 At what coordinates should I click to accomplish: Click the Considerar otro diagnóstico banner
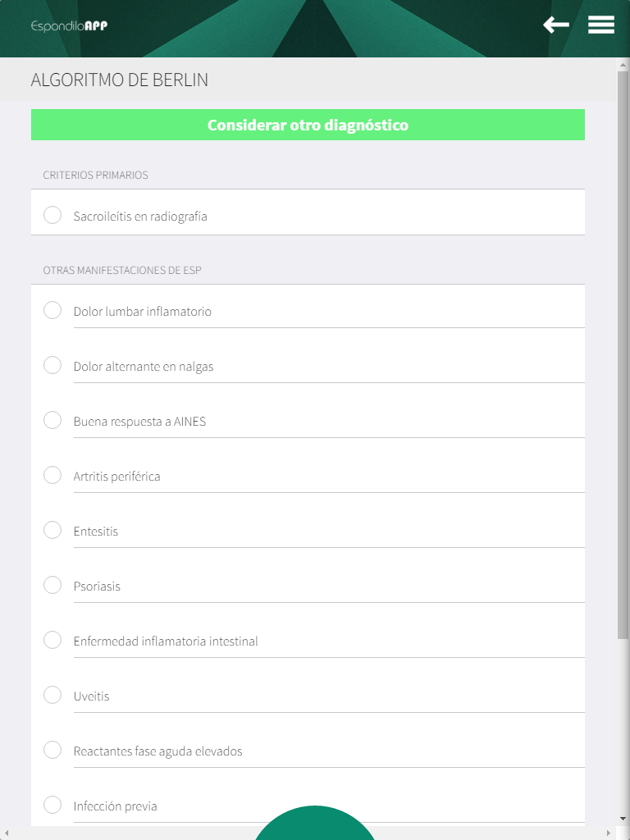[x=308, y=125]
